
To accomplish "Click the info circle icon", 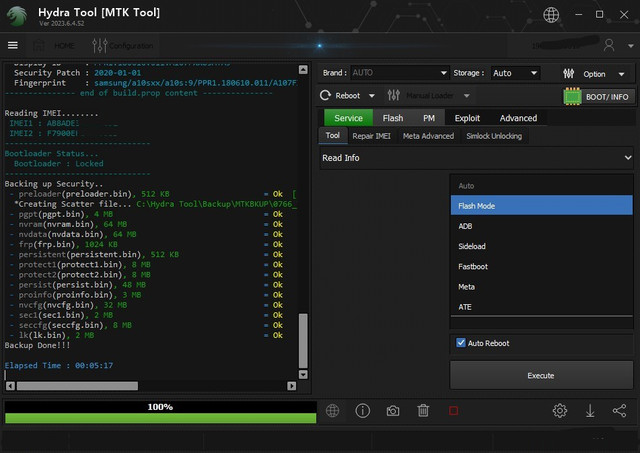I will [x=362, y=411].
